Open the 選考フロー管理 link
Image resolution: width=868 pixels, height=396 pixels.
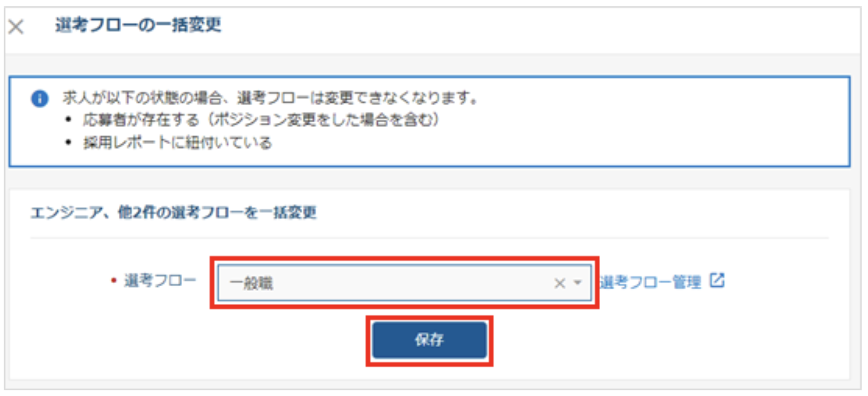tap(650, 282)
